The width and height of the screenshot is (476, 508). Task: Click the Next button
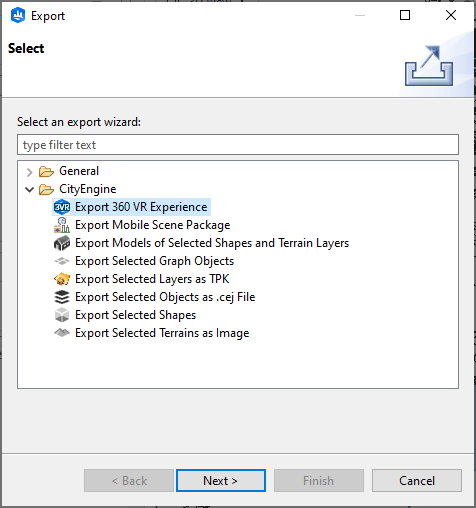tap(221, 481)
